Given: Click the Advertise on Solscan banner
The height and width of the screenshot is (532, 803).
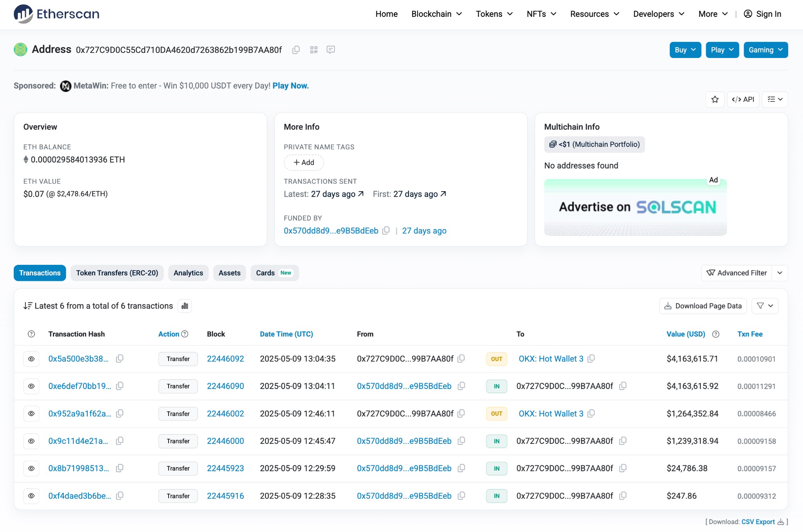Looking at the screenshot, I should point(635,207).
